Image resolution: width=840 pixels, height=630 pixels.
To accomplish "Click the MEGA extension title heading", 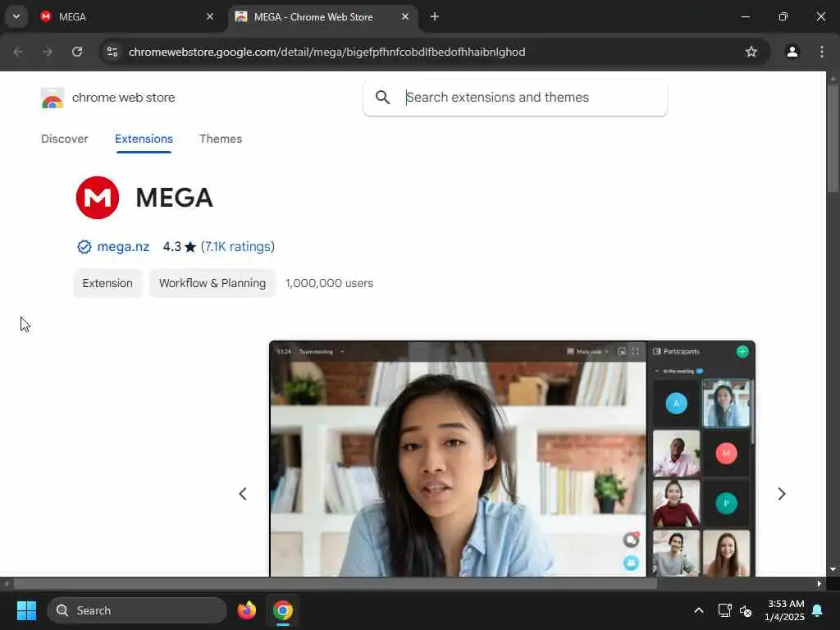I will coord(174,198).
